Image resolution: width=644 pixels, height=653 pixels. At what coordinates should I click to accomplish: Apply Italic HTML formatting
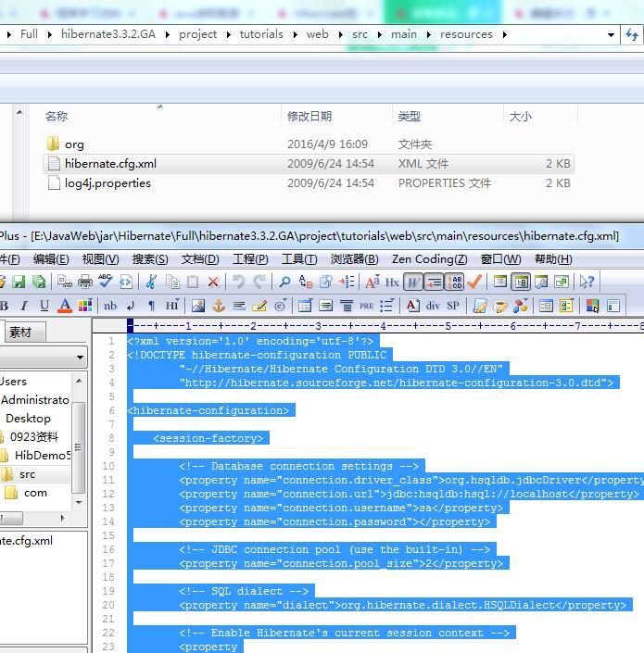[24, 306]
